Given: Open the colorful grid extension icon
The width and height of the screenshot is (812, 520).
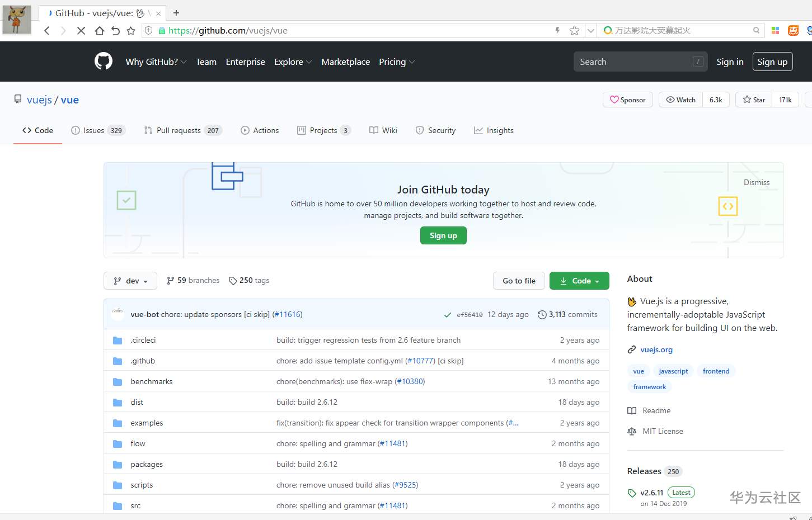Looking at the screenshot, I should pos(775,31).
